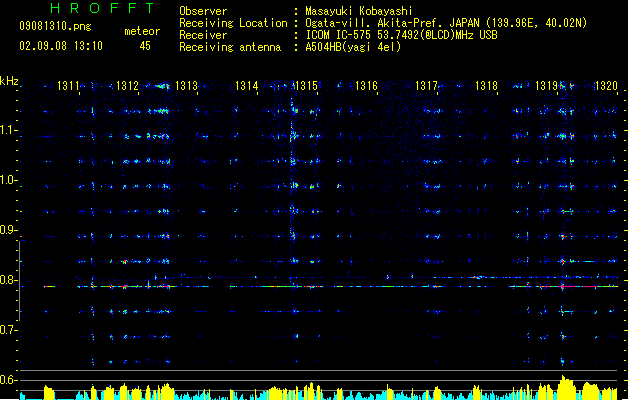Screen dimensions: 629x400
Task: Click the 1315 time marker
Action: (x=306, y=85)
